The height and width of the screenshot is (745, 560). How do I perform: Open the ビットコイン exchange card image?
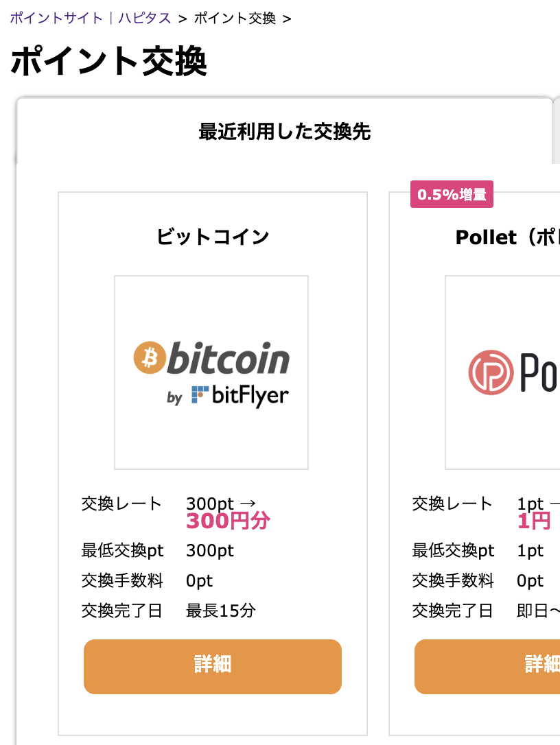coord(211,372)
